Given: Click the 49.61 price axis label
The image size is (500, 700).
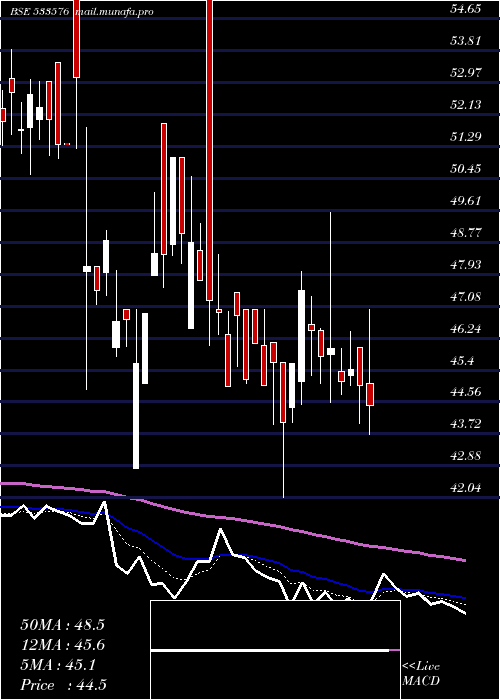Looking at the screenshot, I should (466, 200).
